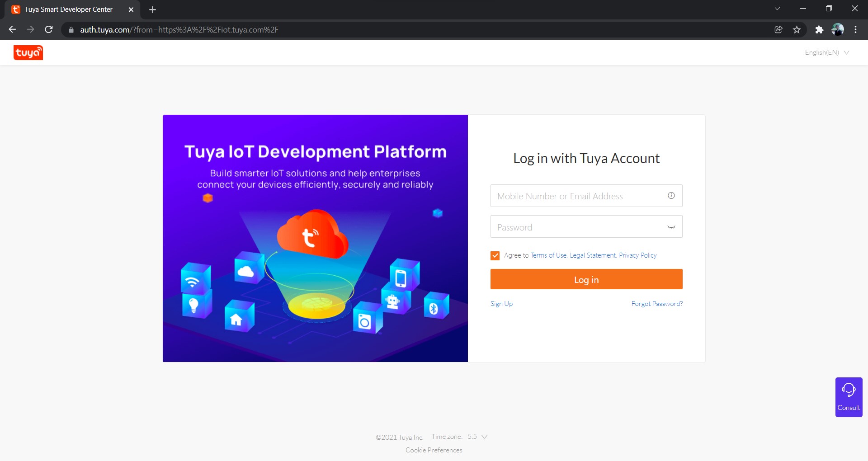Open the Sign Up link
Screen dimensions: 868x461
(x=501, y=304)
